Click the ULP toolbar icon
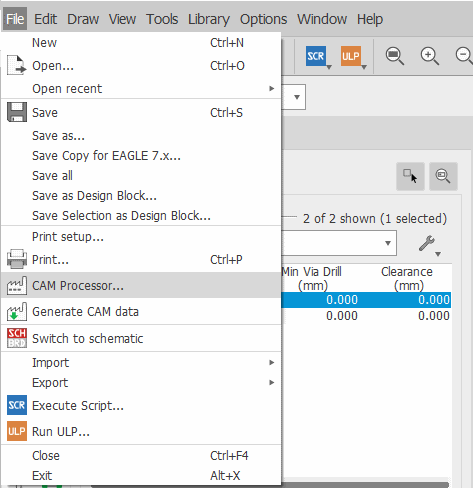The image size is (473, 488). 351,56
